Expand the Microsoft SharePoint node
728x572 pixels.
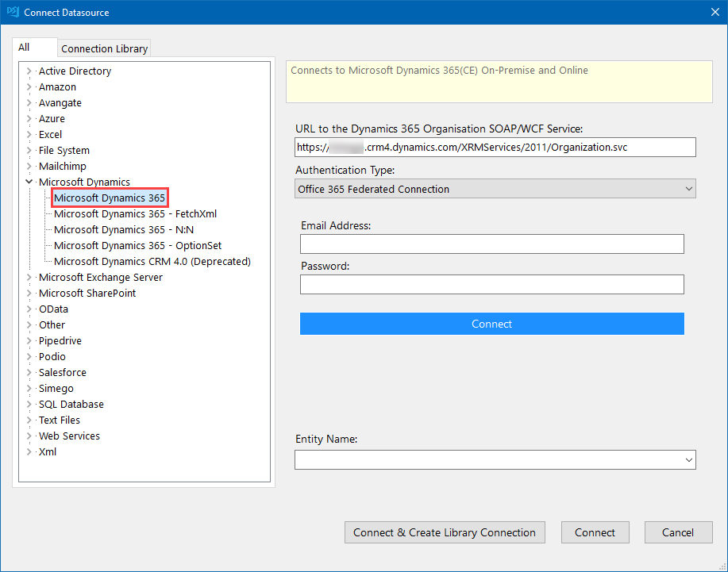click(29, 294)
